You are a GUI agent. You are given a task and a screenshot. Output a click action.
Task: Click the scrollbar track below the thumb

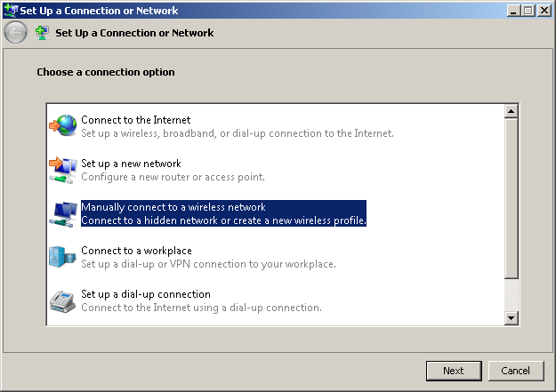click(x=511, y=295)
